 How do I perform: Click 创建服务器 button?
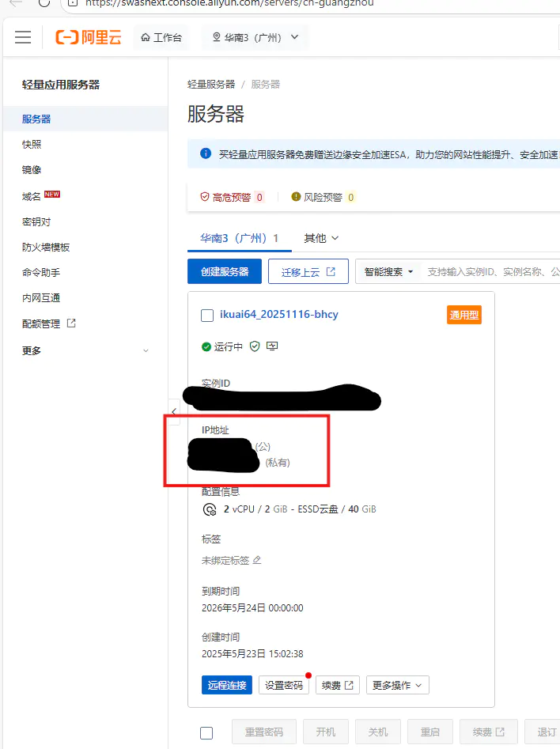coord(225,271)
